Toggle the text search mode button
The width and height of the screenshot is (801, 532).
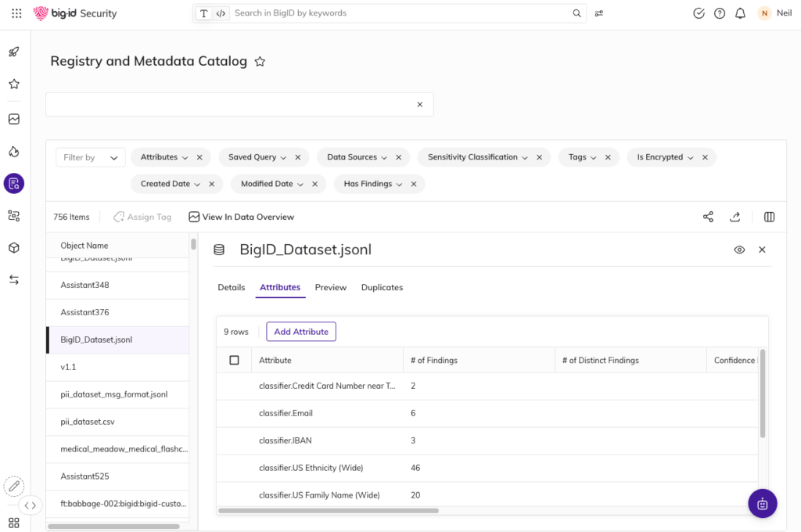tap(204, 13)
